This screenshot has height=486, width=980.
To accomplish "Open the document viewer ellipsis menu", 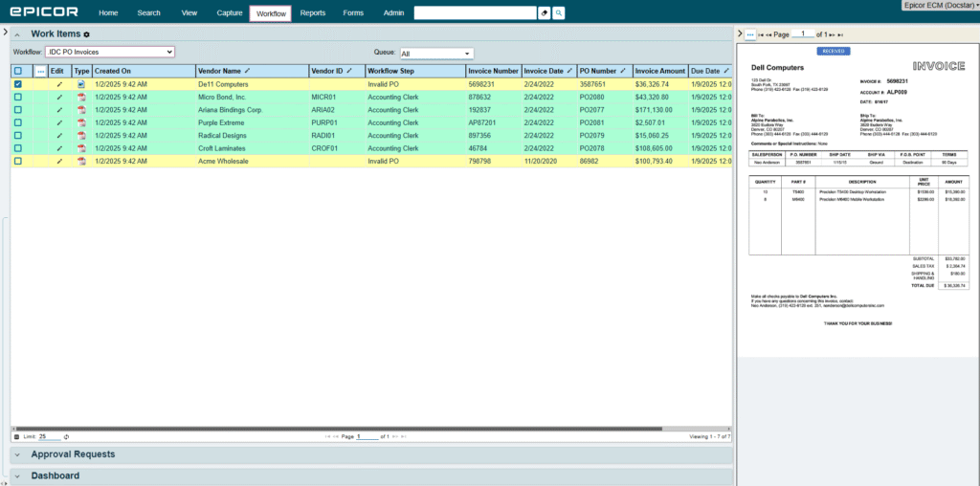I will (750, 34).
